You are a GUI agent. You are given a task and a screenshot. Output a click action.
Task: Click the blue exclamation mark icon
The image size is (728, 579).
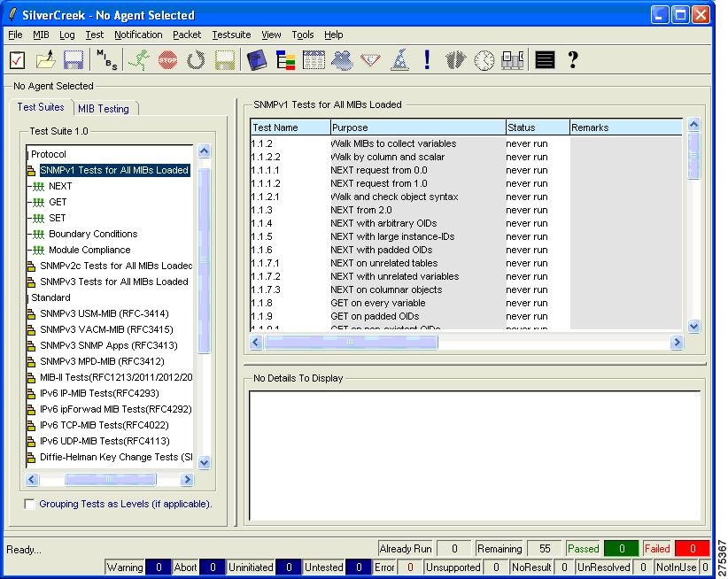427,60
